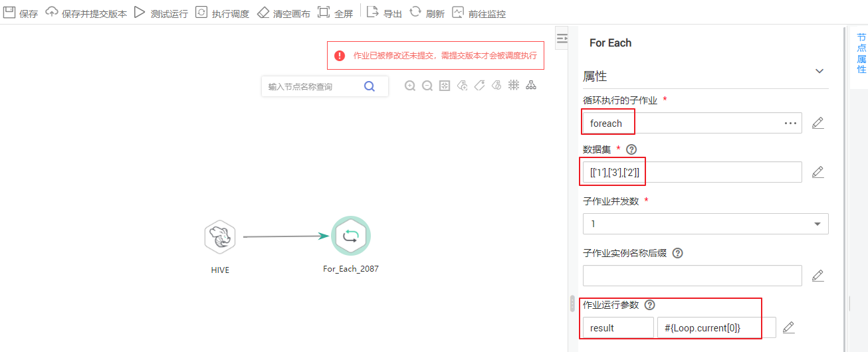
Task: Click the help icon next to 数据集
Action: tap(632, 149)
